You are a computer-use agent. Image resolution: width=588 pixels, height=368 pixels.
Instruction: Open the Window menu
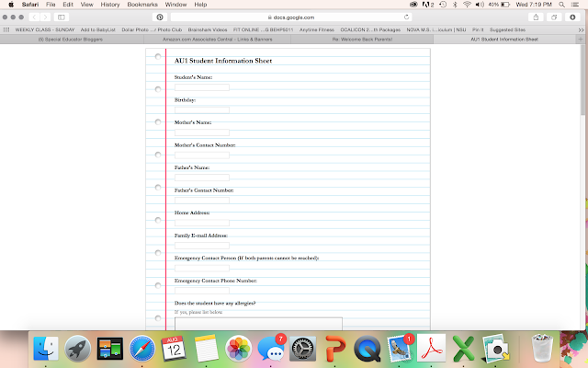click(175, 5)
